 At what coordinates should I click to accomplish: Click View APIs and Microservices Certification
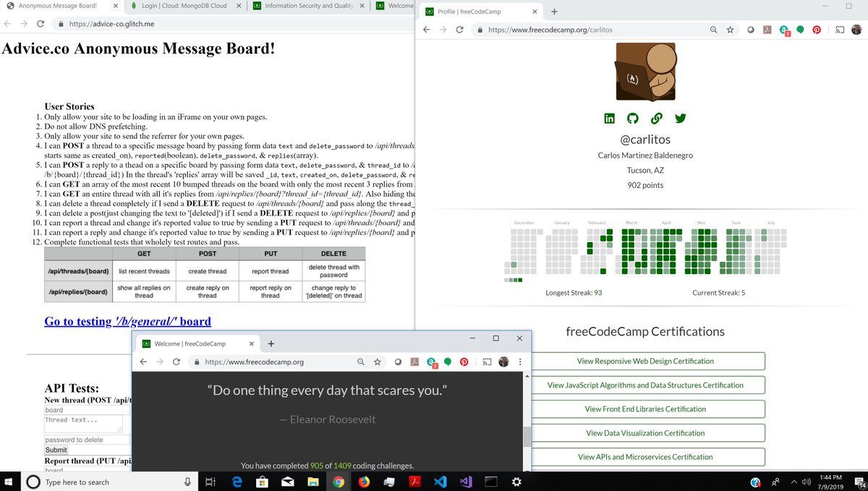pyautogui.click(x=645, y=456)
